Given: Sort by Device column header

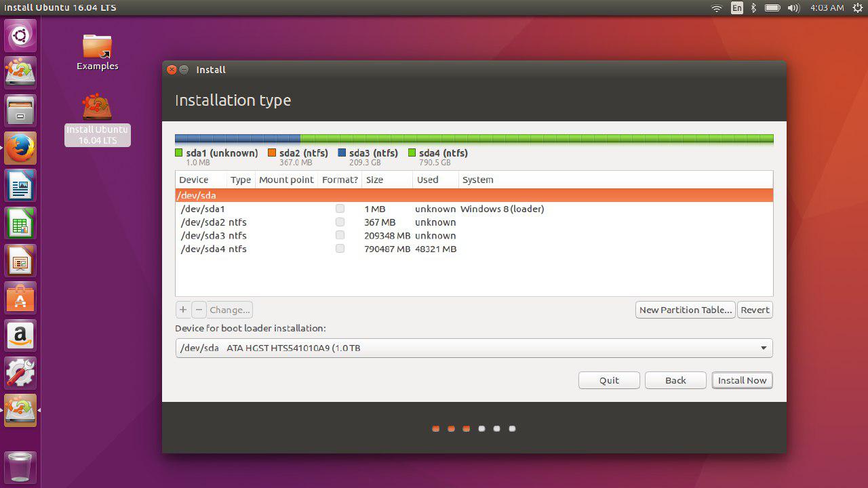Looking at the screenshot, I should point(201,180).
